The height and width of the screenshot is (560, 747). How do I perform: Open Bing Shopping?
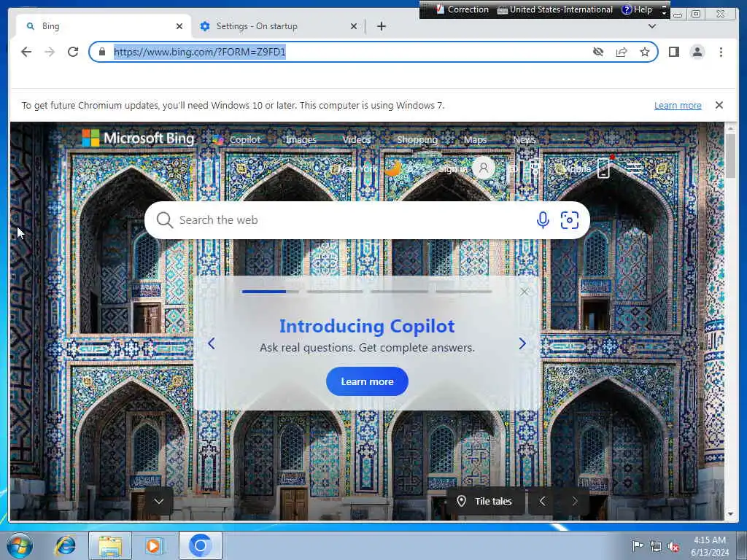[x=417, y=139]
